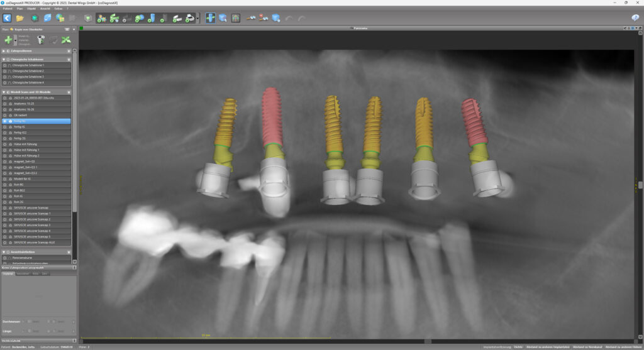Open the yellow folder icon in toolbar

pyautogui.click(x=20, y=18)
